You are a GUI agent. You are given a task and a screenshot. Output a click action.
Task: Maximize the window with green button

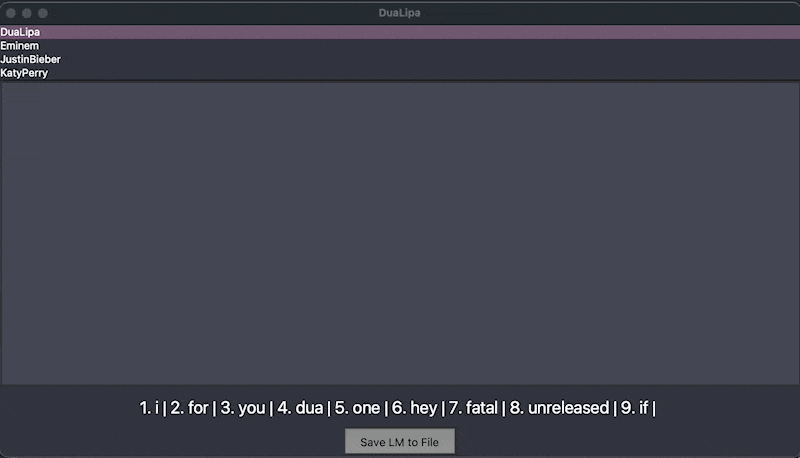(x=43, y=13)
